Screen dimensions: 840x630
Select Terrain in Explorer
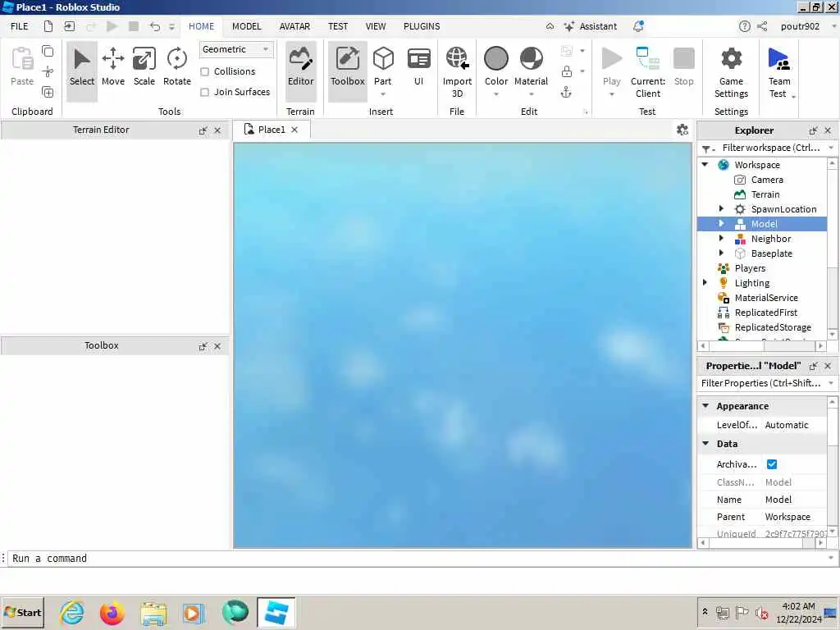(x=765, y=194)
